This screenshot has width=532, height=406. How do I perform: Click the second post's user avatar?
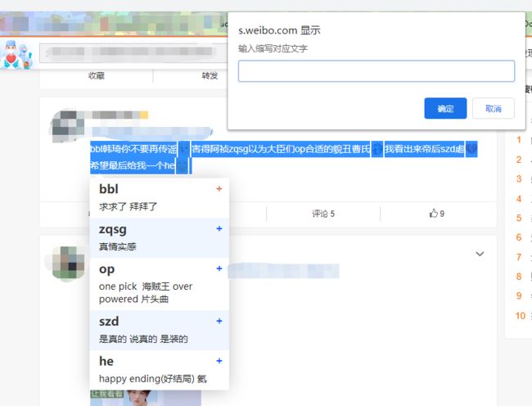(x=68, y=264)
